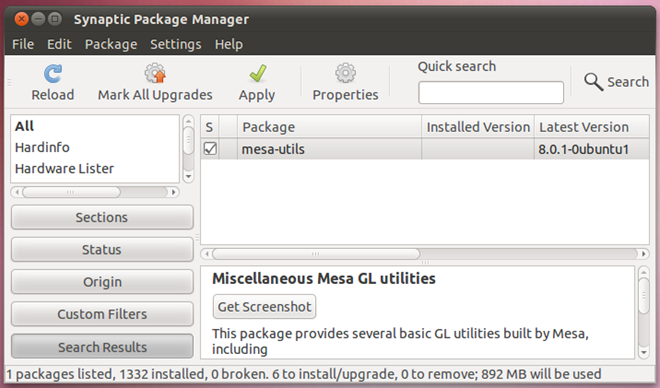Click filter list scrollbar up arrow

[189, 121]
